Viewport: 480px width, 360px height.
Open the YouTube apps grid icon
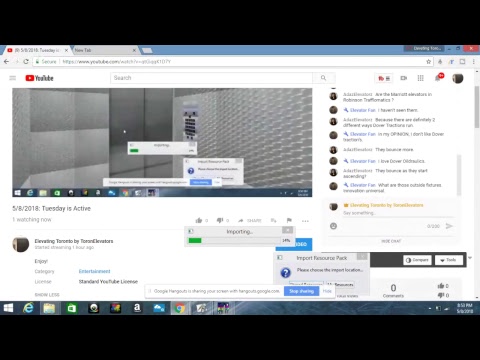coord(421,78)
